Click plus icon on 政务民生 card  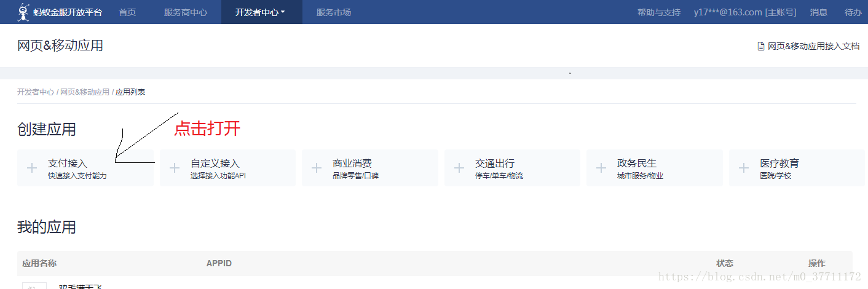(x=601, y=168)
